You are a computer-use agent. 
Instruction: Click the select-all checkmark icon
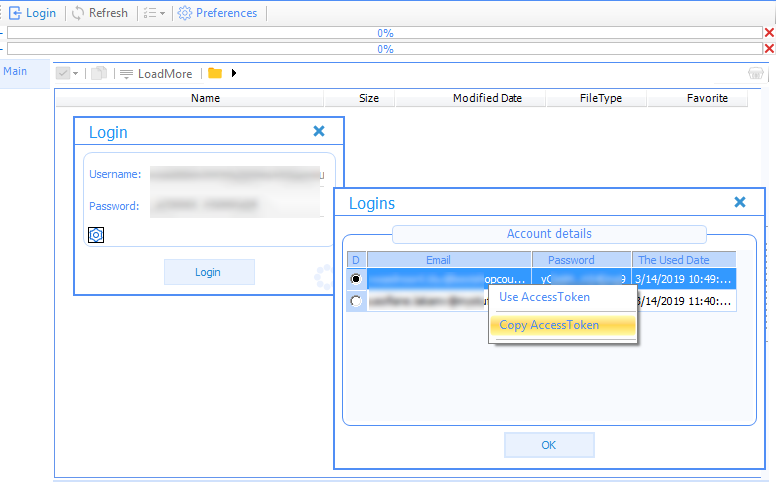pos(63,74)
